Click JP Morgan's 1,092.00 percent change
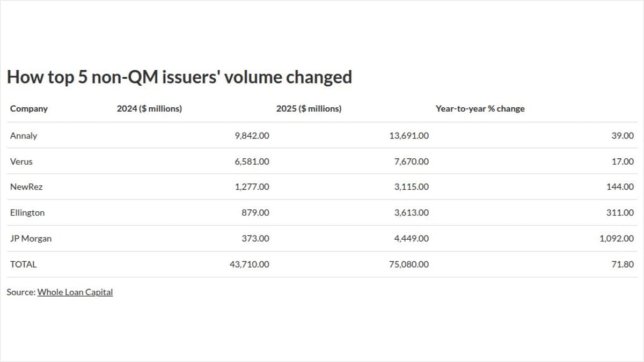 tap(616, 239)
